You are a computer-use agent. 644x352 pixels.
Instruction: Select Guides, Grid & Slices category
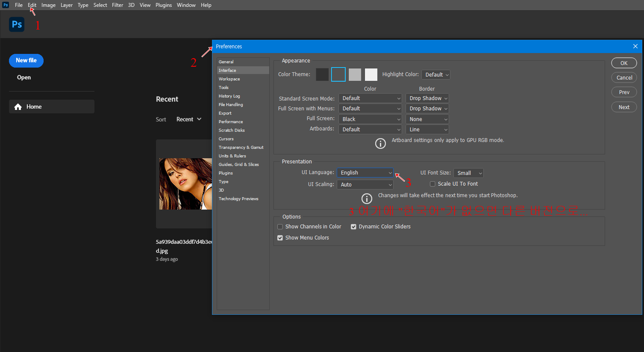[243, 164]
